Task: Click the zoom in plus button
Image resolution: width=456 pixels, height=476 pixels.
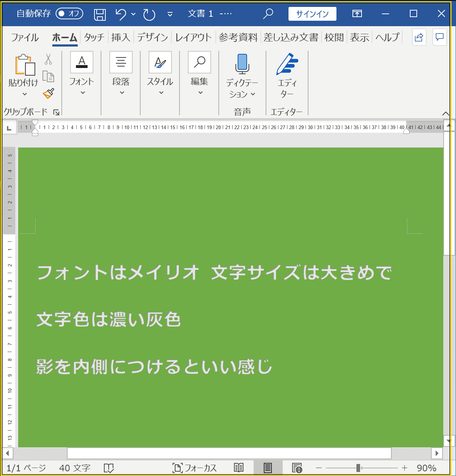Action: [x=404, y=468]
